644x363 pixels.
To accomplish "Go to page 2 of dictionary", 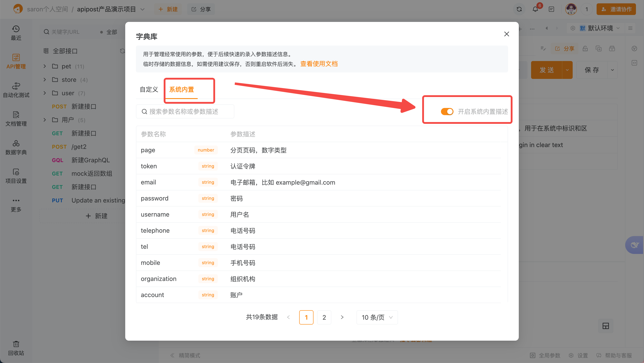I will (x=324, y=317).
